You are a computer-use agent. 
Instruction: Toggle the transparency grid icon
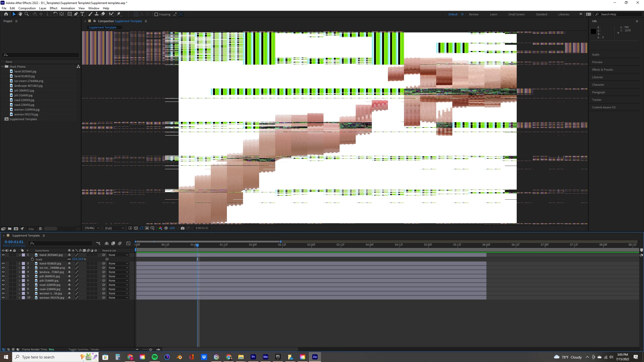(x=136, y=228)
